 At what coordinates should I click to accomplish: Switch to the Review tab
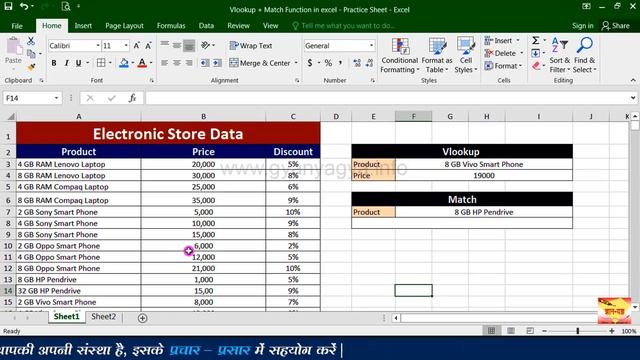[x=238, y=26]
